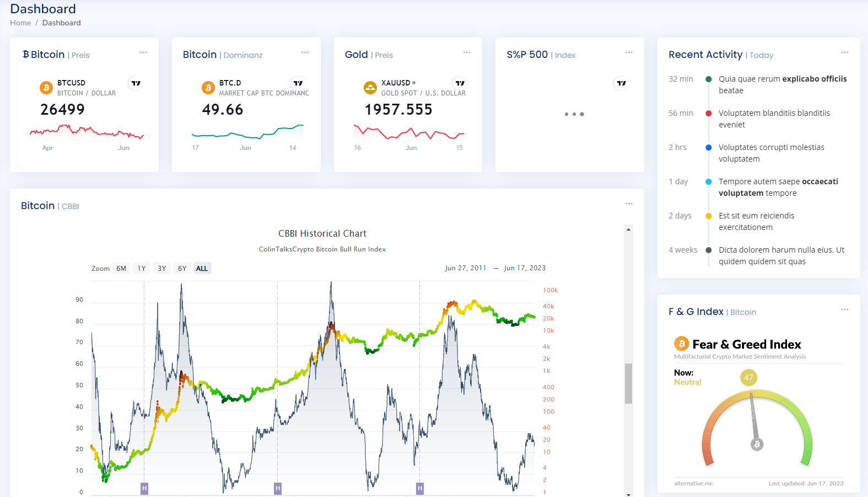This screenshot has height=497, width=868.
Task: Click the alternative.me source link
Action: 693,484
